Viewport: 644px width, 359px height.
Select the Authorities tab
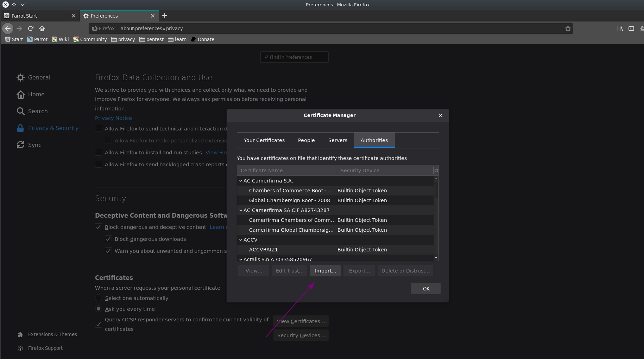374,140
